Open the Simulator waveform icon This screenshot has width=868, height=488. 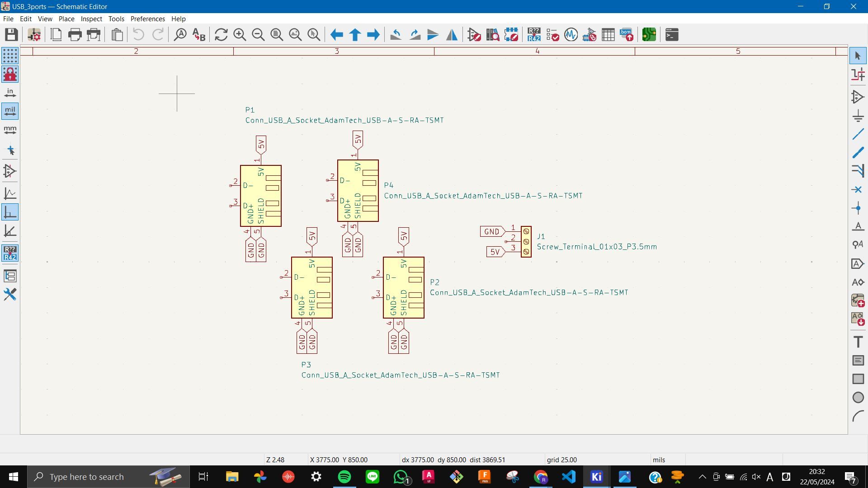point(571,35)
